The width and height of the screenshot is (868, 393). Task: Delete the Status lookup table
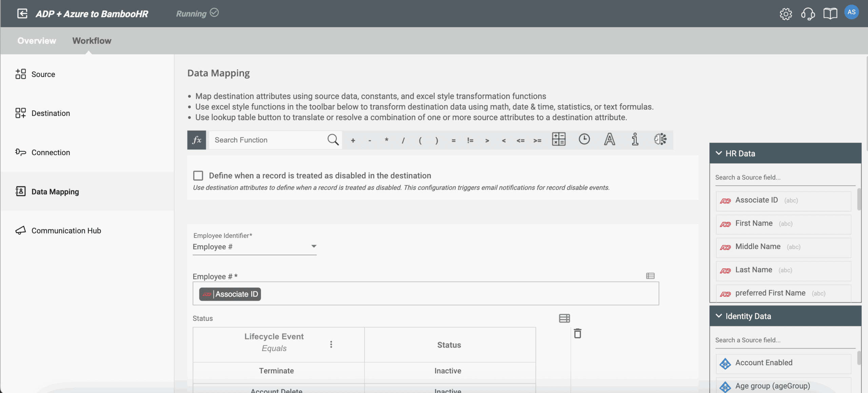[x=577, y=333]
